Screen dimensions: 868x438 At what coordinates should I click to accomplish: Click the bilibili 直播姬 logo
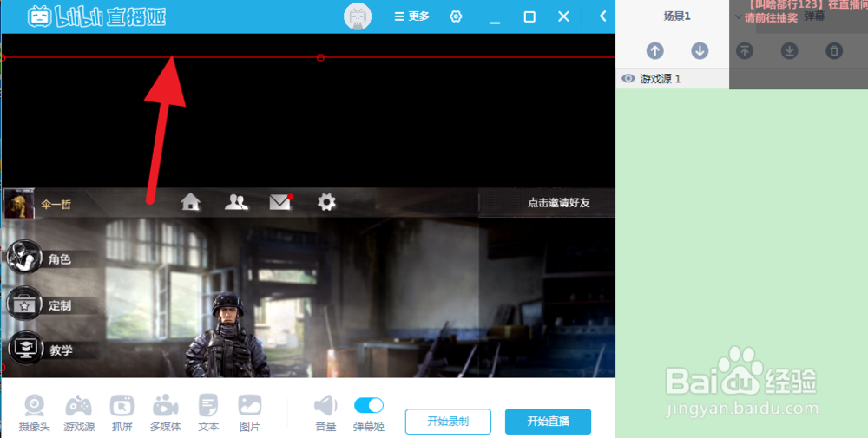click(97, 16)
